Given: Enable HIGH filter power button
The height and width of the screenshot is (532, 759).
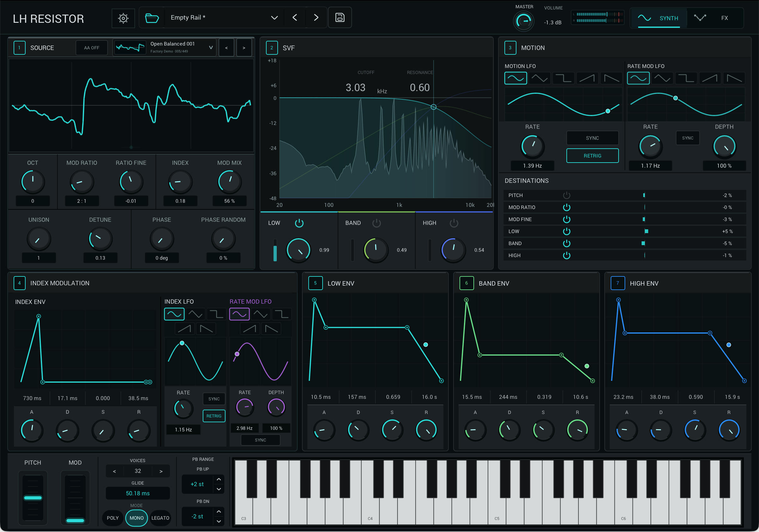Looking at the screenshot, I should (454, 223).
